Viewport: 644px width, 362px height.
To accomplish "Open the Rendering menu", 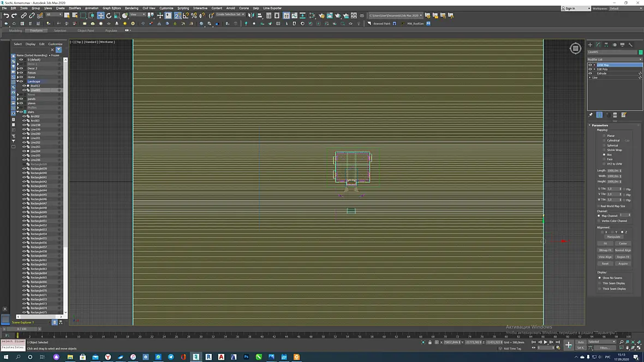I will click(132, 8).
